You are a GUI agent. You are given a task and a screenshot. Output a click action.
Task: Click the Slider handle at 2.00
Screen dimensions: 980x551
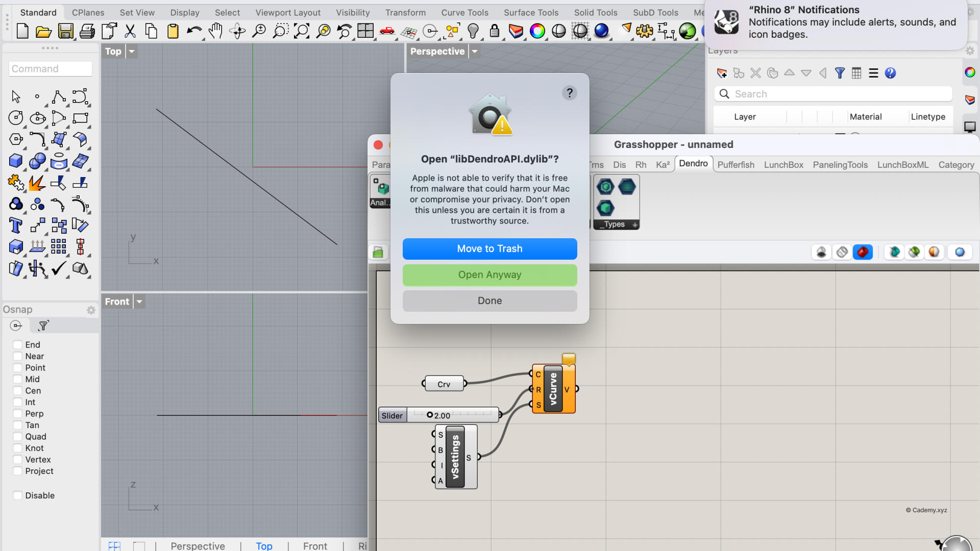[430, 415]
